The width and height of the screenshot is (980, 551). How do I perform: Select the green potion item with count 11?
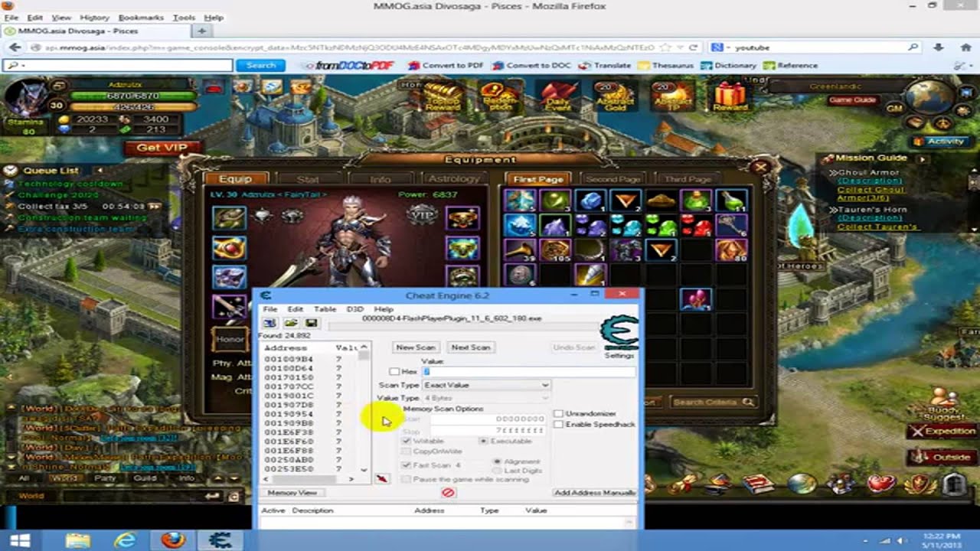pos(731,201)
